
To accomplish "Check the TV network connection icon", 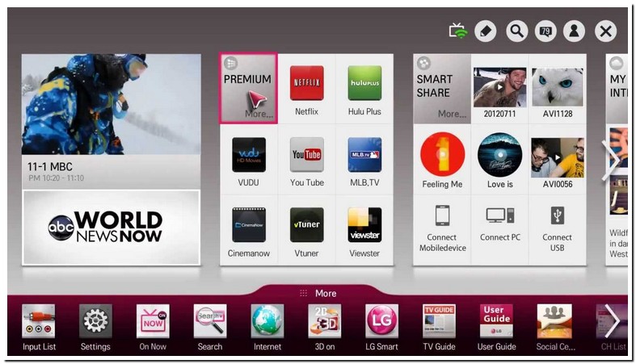I will pos(458,31).
